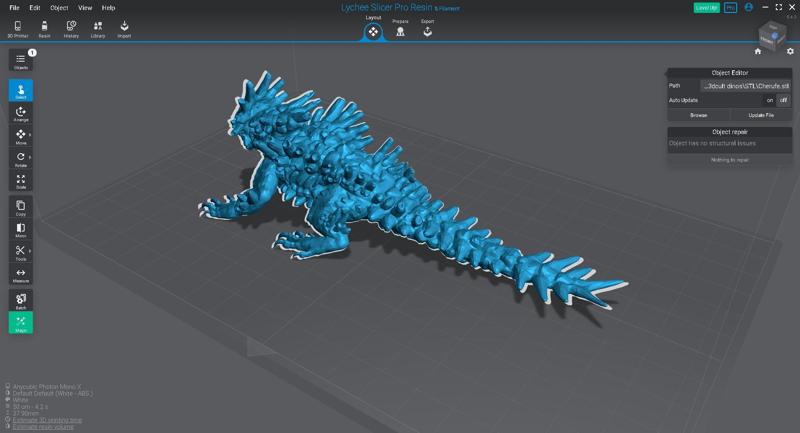The image size is (800, 433).
Task: Set Auto Update to off
Action: [x=783, y=100]
